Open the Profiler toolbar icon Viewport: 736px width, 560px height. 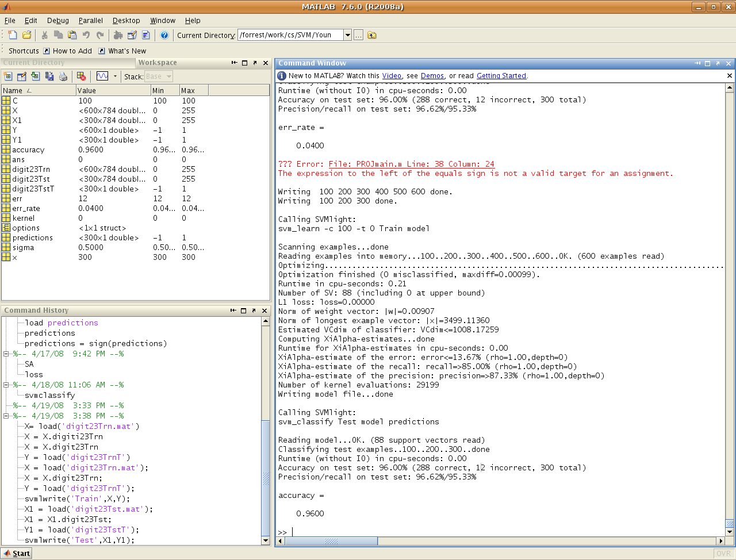pos(145,35)
